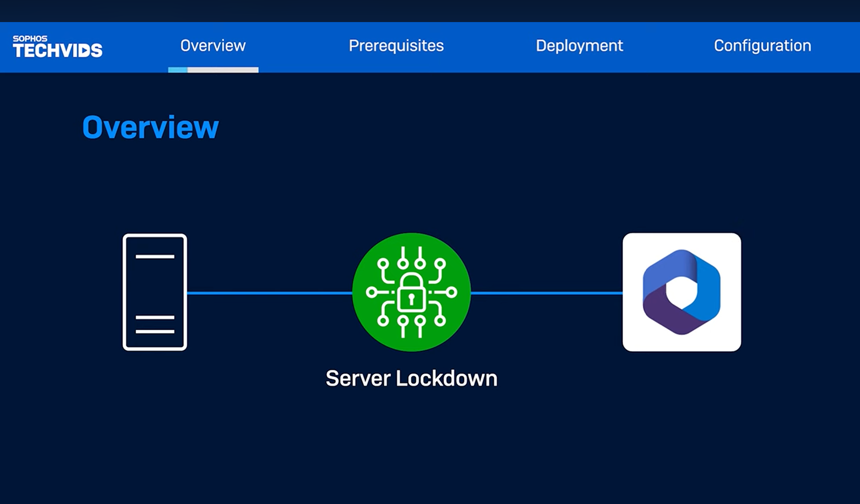Image resolution: width=860 pixels, height=504 pixels.
Task: Click the play-shaped D in TECHVIDS
Action: (84, 50)
